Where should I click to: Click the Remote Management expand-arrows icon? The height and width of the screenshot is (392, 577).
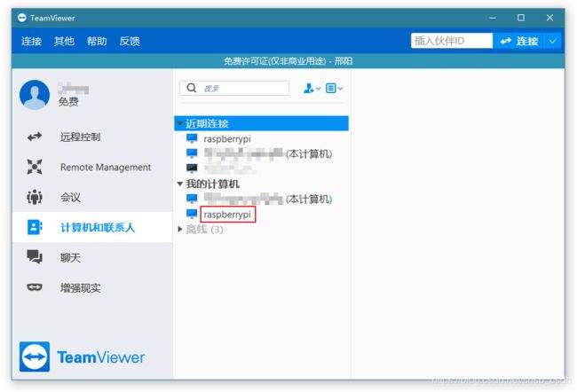35,167
